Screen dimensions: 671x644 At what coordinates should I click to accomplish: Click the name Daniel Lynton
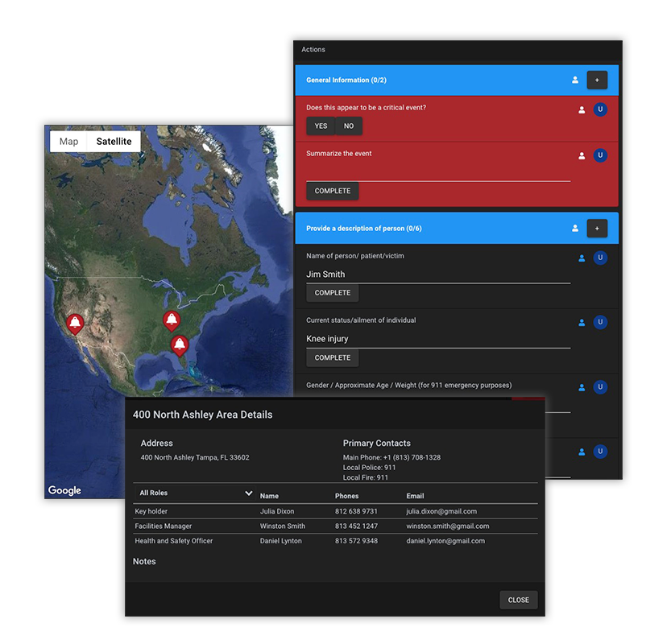(280, 541)
